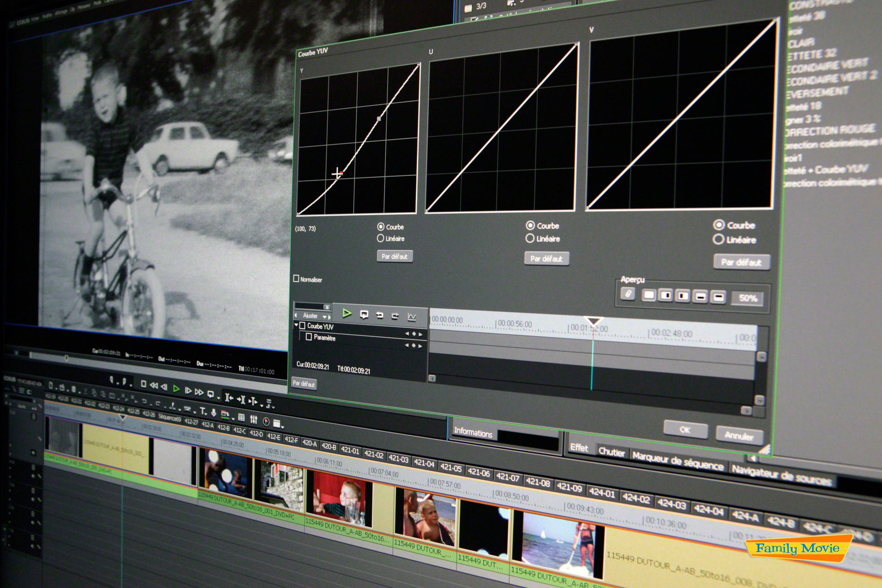The width and height of the screenshot is (882, 588).
Task: Open dropdown next to split clip icon
Action: [261, 406]
